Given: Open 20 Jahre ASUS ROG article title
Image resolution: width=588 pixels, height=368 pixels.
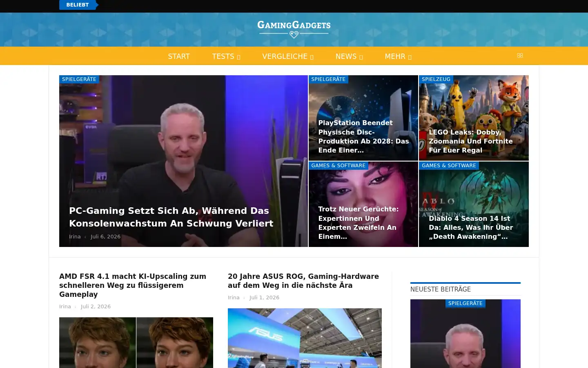Looking at the screenshot, I should tap(303, 281).
